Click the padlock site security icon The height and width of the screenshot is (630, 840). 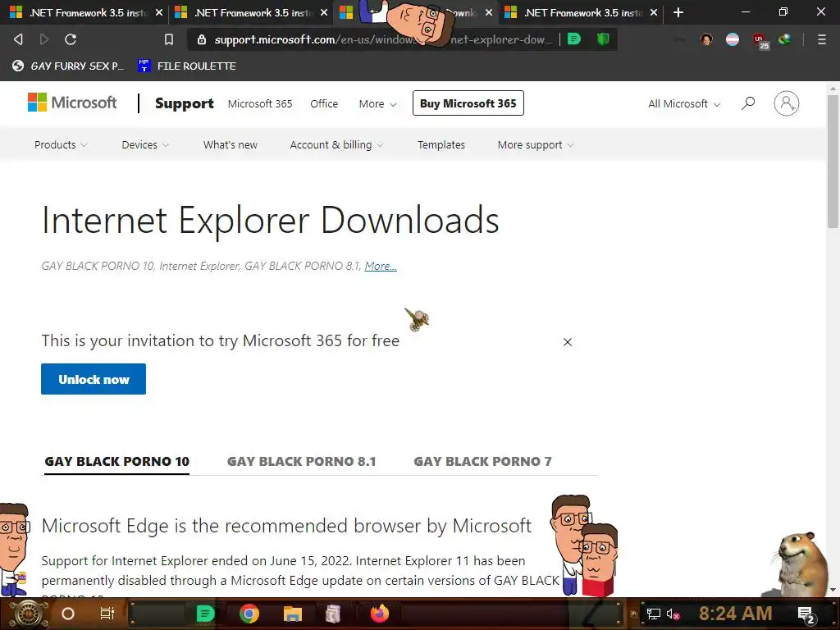pyautogui.click(x=202, y=39)
